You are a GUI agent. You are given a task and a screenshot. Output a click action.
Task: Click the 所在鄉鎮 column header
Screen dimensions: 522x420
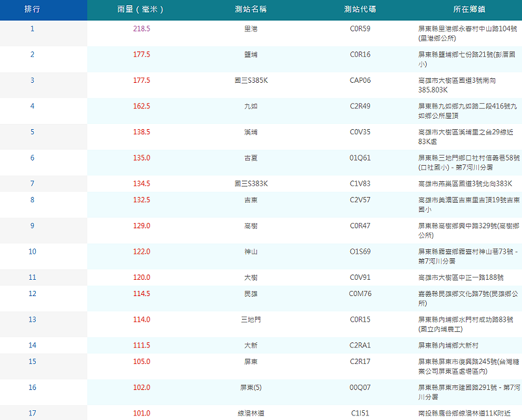tap(468, 9)
